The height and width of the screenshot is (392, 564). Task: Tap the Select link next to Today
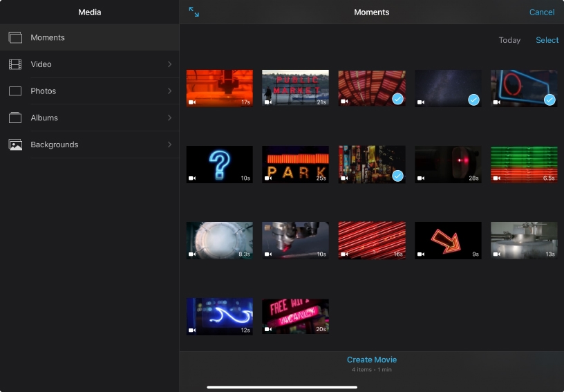(x=547, y=40)
